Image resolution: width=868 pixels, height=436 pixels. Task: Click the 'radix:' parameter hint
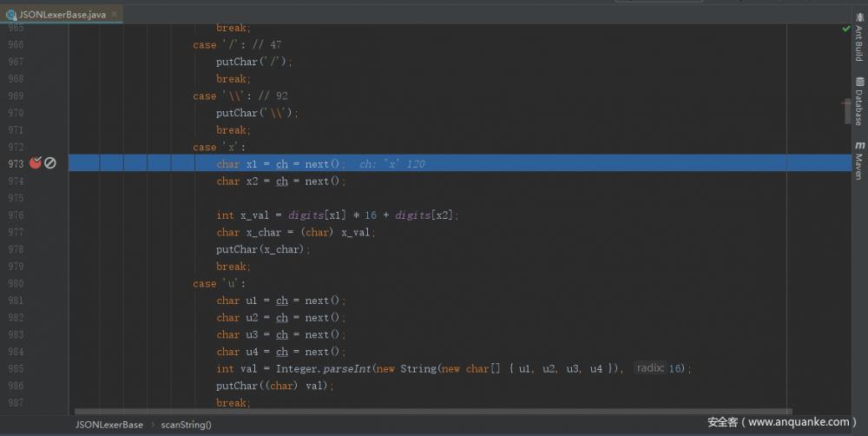[650, 368]
